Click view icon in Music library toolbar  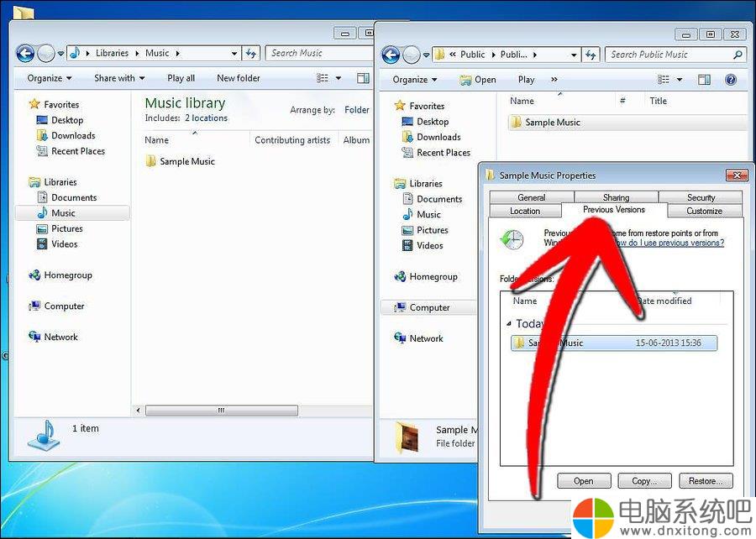click(323, 78)
